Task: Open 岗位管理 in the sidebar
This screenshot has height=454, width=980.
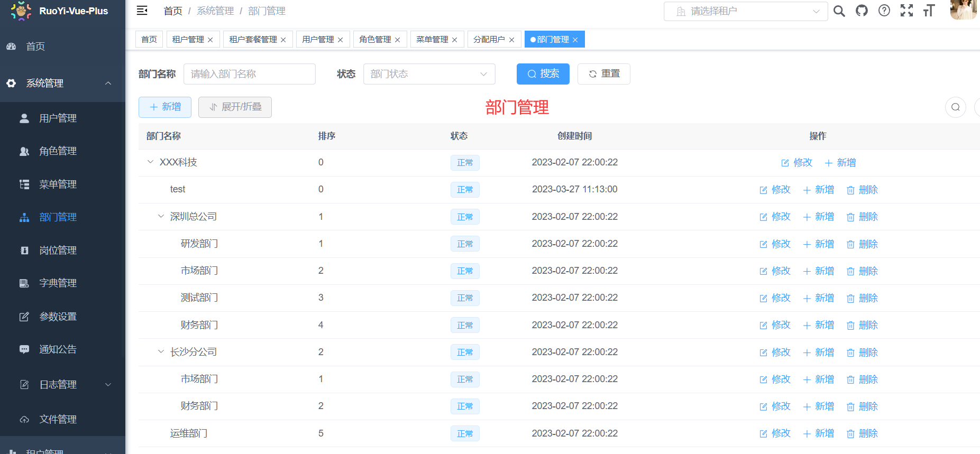Action: pos(62,251)
